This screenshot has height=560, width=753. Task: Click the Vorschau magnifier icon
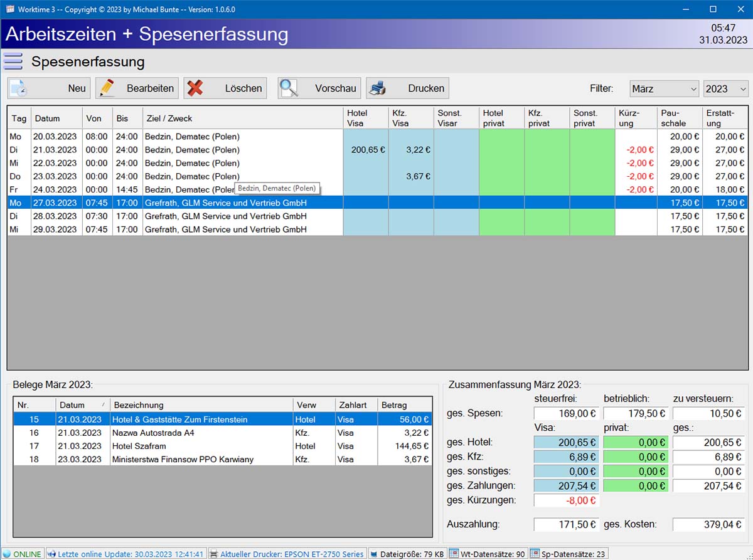coord(289,88)
